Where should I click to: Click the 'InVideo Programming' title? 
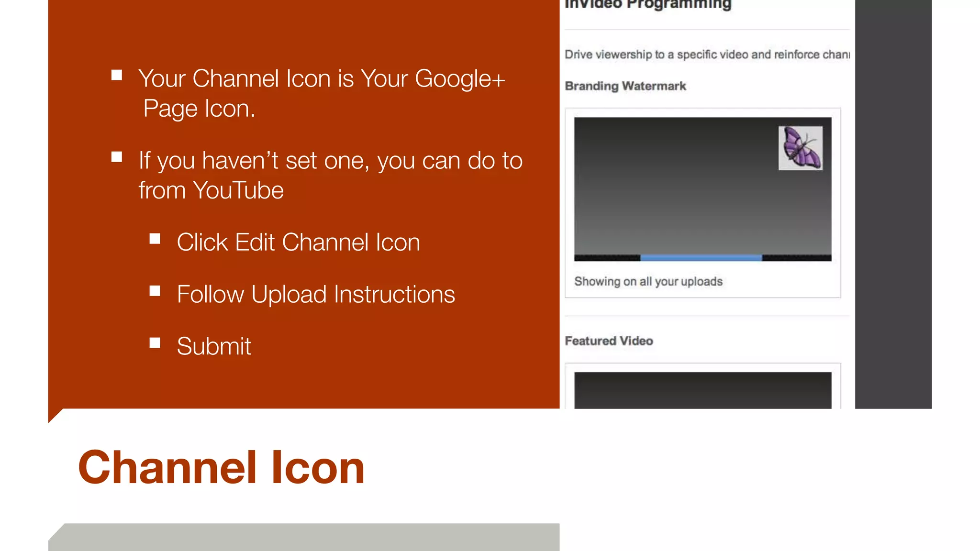[x=648, y=5]
